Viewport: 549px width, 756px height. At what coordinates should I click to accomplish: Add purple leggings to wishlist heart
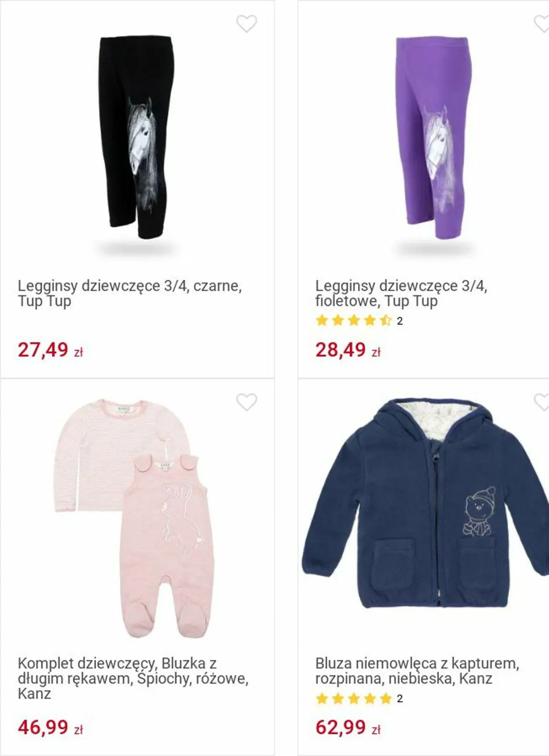point(542,24)
